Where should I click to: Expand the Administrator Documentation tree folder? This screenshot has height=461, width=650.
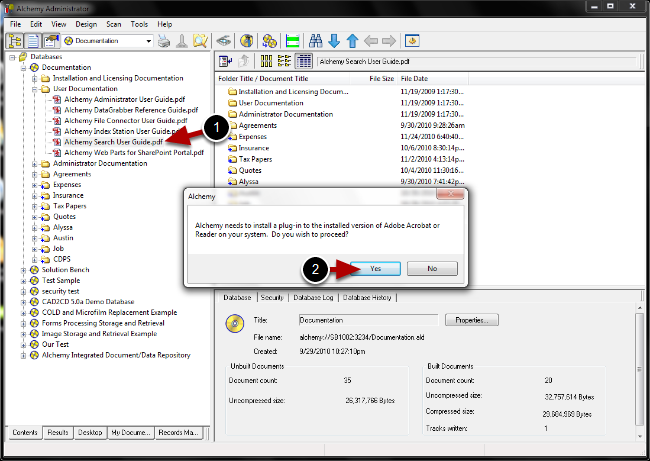[35, 164]
